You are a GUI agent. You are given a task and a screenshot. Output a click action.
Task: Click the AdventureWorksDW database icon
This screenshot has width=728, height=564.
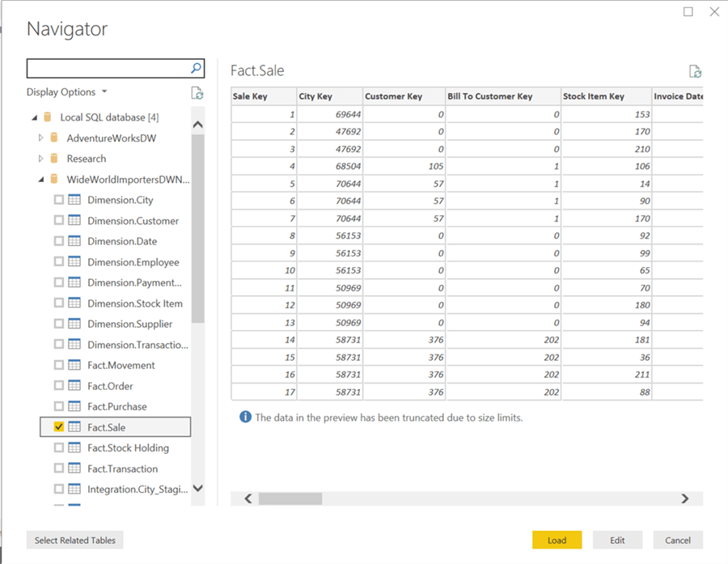click(53, 138)
